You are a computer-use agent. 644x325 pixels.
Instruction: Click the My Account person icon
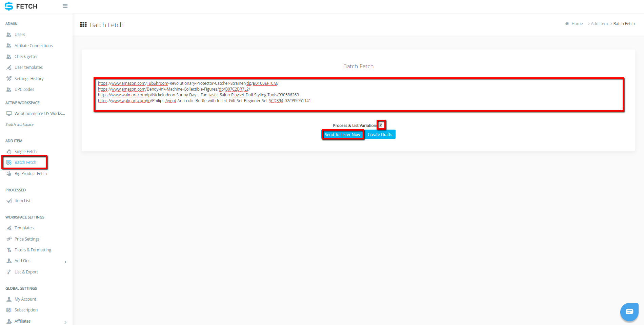pos(9,299)
